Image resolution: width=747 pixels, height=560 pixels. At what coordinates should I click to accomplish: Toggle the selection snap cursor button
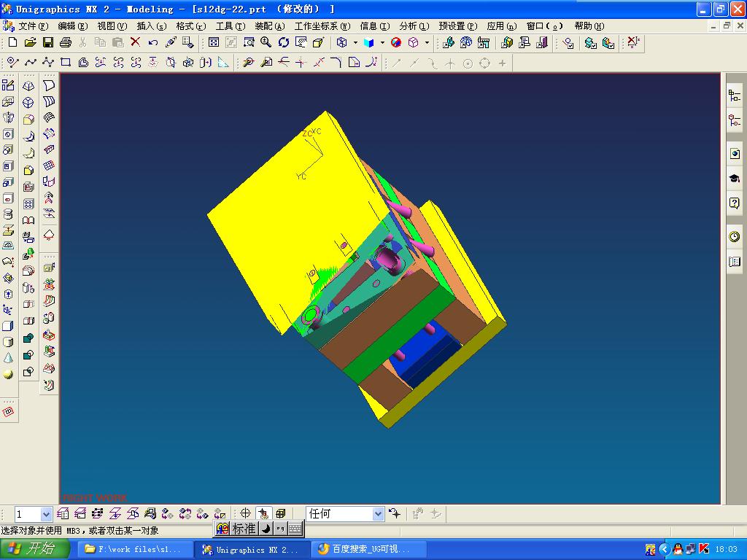[263, 513]
